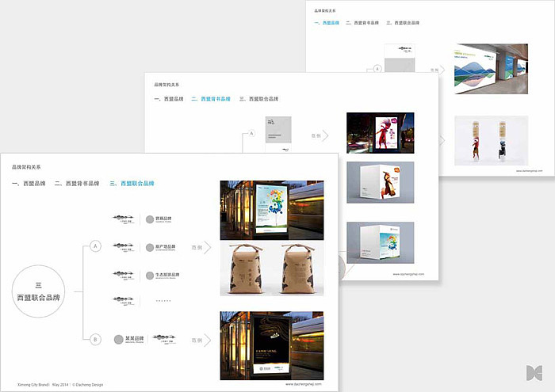Open the white box with dancer figure photo

coord(380,182)
